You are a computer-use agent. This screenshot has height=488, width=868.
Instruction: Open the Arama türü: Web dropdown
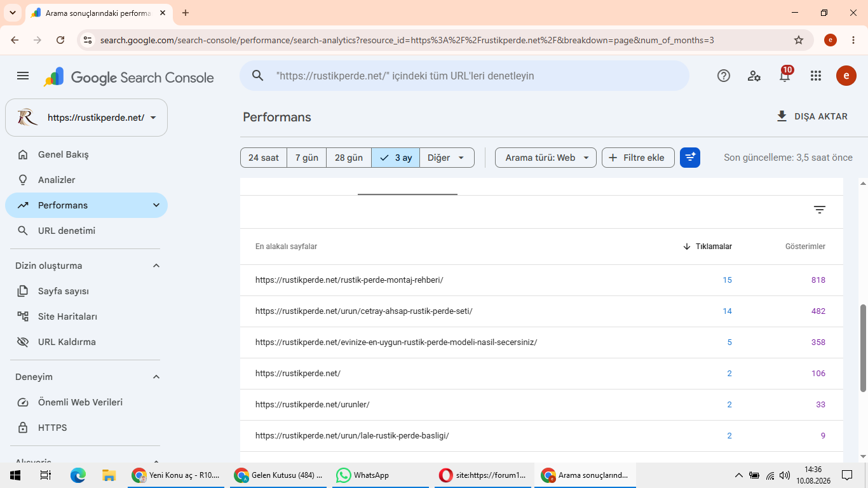546,158
